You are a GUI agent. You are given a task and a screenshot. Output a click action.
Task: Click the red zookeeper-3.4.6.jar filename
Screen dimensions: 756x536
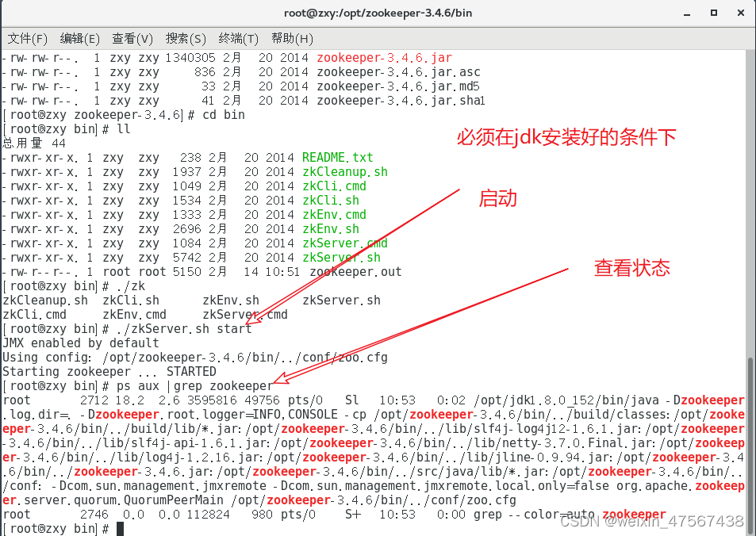384,58
